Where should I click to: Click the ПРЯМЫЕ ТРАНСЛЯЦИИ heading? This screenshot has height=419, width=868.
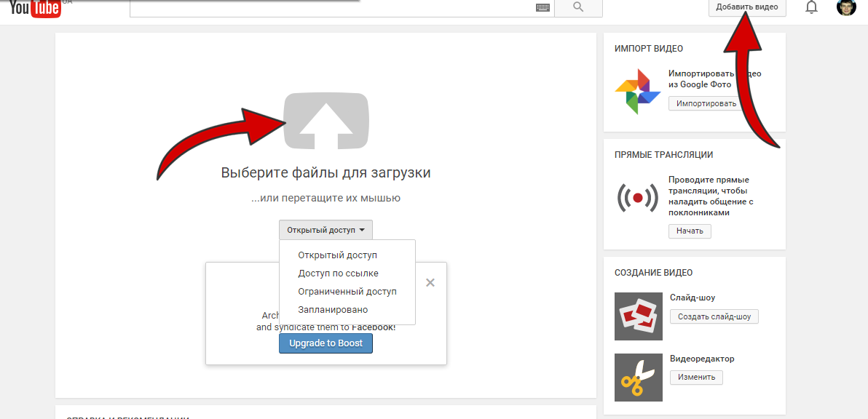[663, 155]
